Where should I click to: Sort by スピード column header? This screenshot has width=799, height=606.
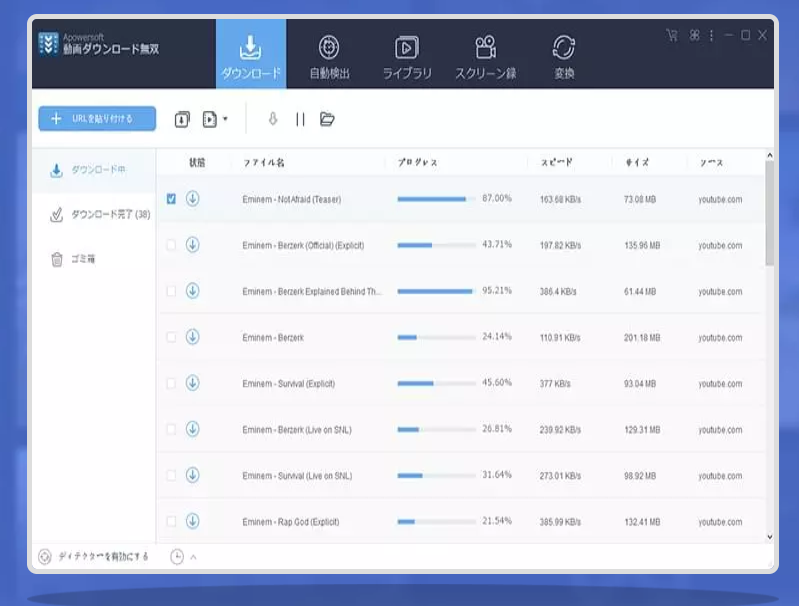[556, 163]
